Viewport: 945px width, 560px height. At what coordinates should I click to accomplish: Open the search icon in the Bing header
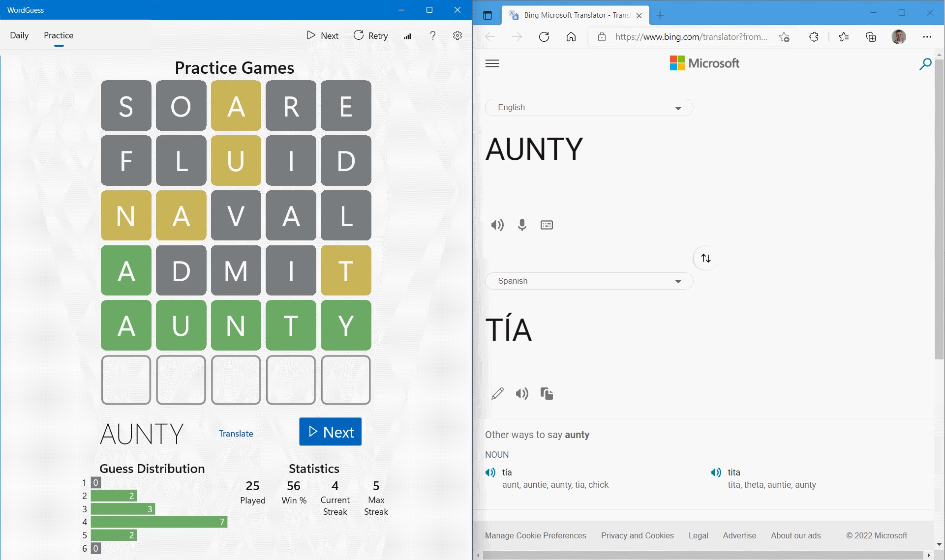[925, 64]
